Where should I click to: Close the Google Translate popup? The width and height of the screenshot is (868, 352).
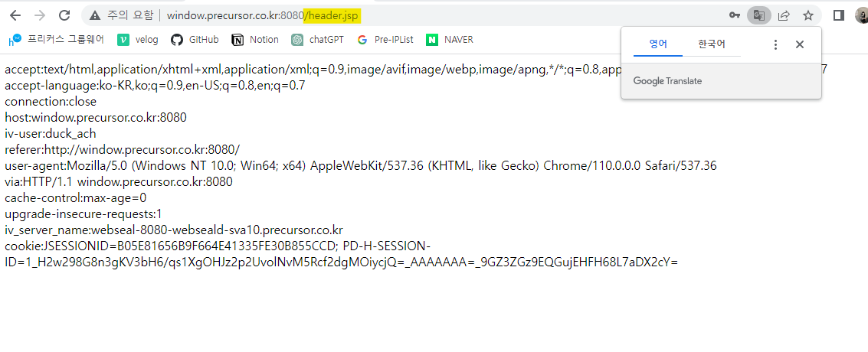pos(799,44)
